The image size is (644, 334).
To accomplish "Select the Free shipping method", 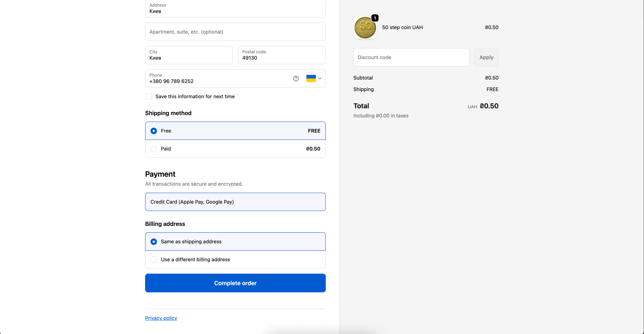I will [x=154, y=131].
